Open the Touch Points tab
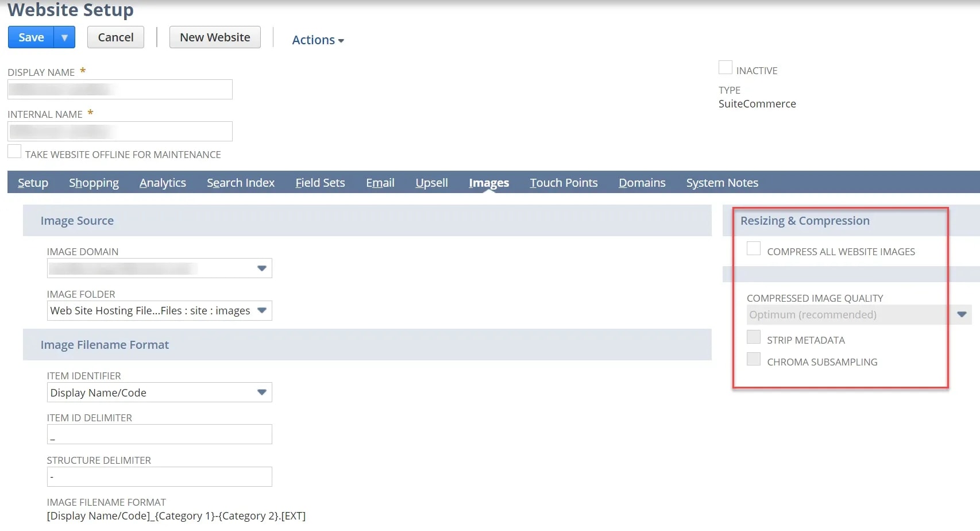980x531 pixels. click(x=564, y=183)
